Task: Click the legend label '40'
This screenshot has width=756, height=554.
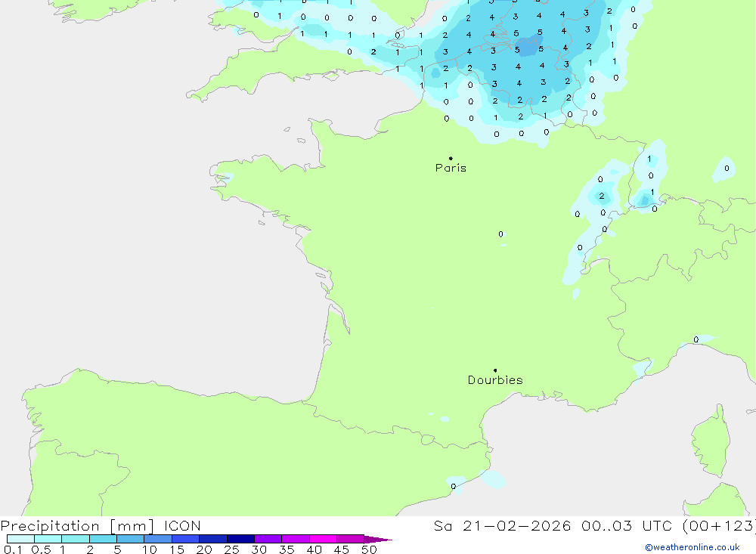Action: click(x=314, y=549)
